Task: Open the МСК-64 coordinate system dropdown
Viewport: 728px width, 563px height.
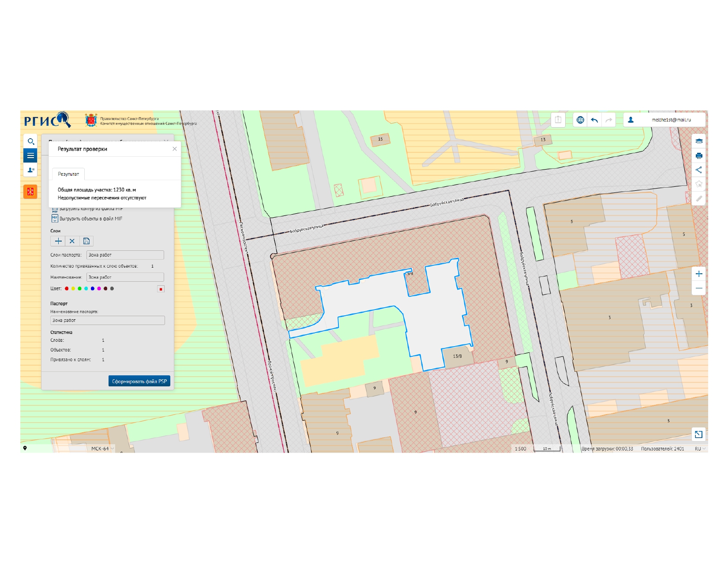Action: (x=102, y=449)
